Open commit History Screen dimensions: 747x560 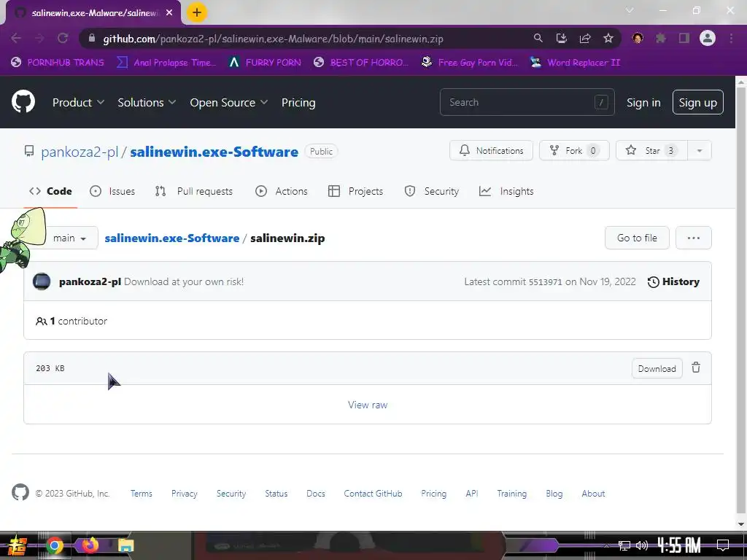coord(673,281)
